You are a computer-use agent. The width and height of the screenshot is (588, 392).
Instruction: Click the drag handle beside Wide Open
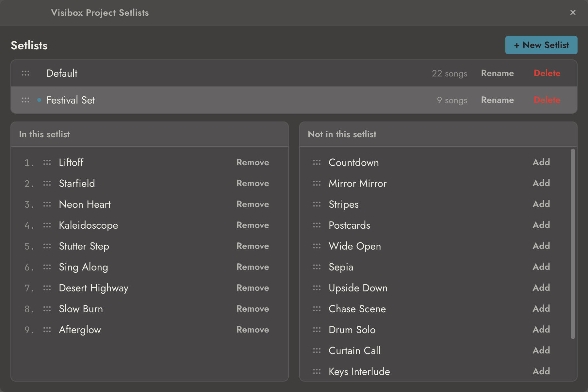[x=317, y=246]
